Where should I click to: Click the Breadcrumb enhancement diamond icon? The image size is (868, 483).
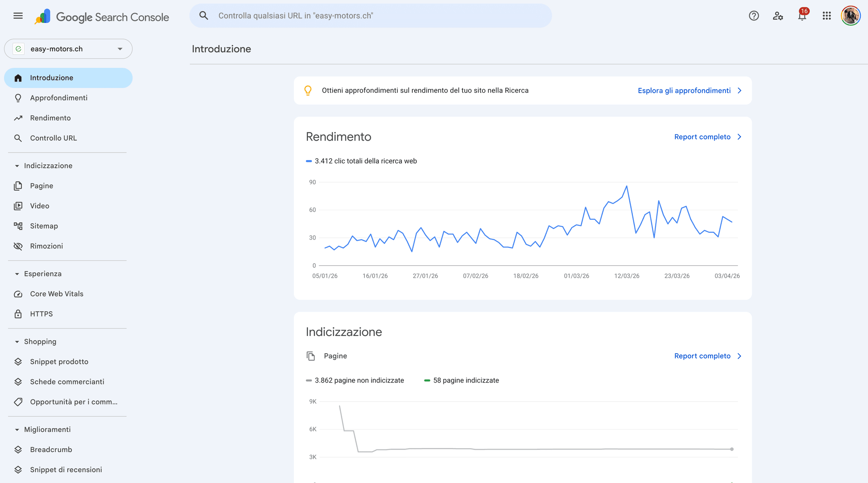coord(18,450)
